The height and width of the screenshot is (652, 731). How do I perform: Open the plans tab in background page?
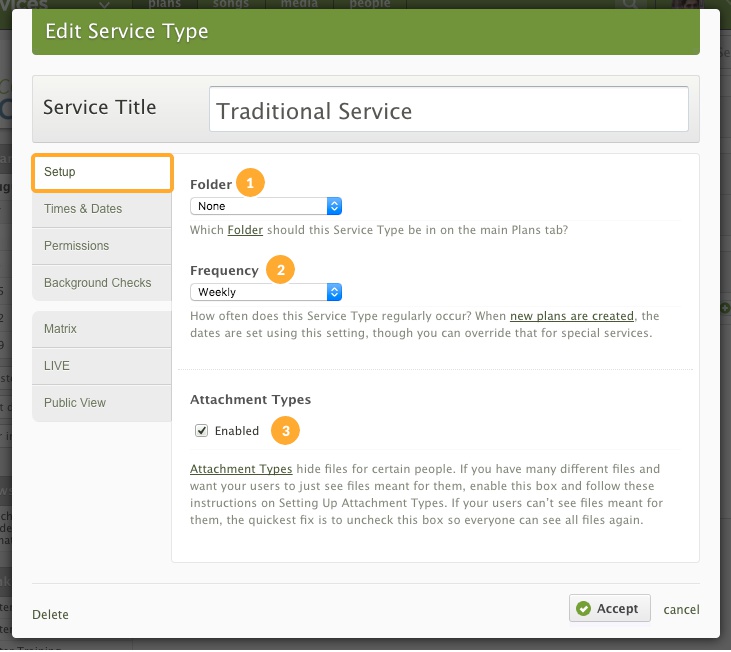[x=165, y=4]
